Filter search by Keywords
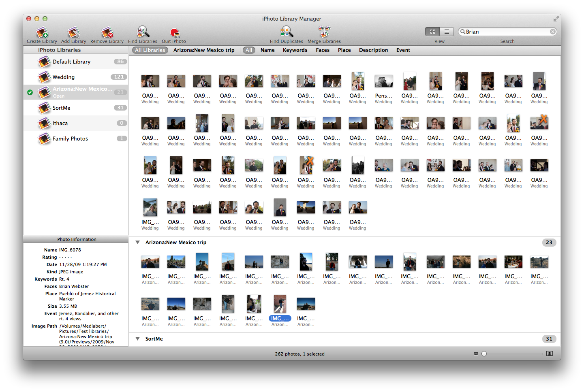Image resolution: width=584 pixels, height=392 pixels. coord(295,50)
